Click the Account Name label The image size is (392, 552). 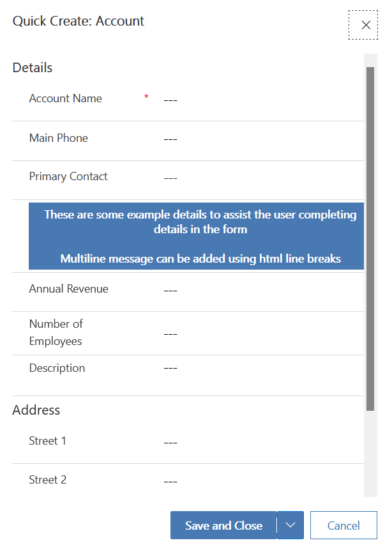click(66, 98)
